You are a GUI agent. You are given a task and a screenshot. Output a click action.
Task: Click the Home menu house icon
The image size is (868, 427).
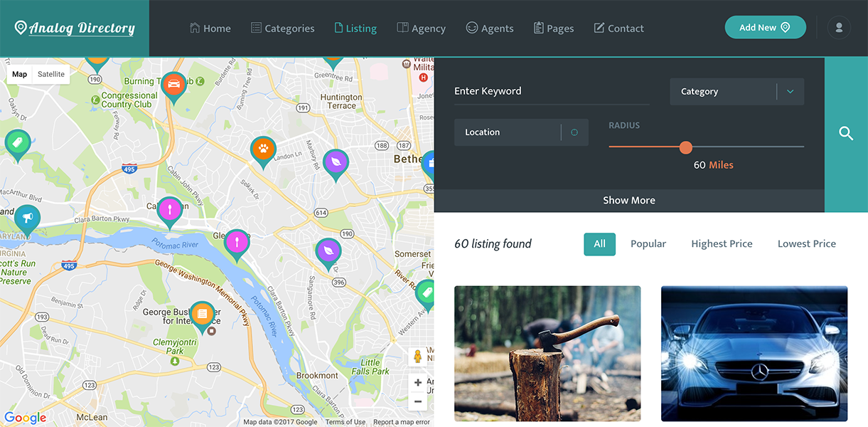click(x=195, y=28)
